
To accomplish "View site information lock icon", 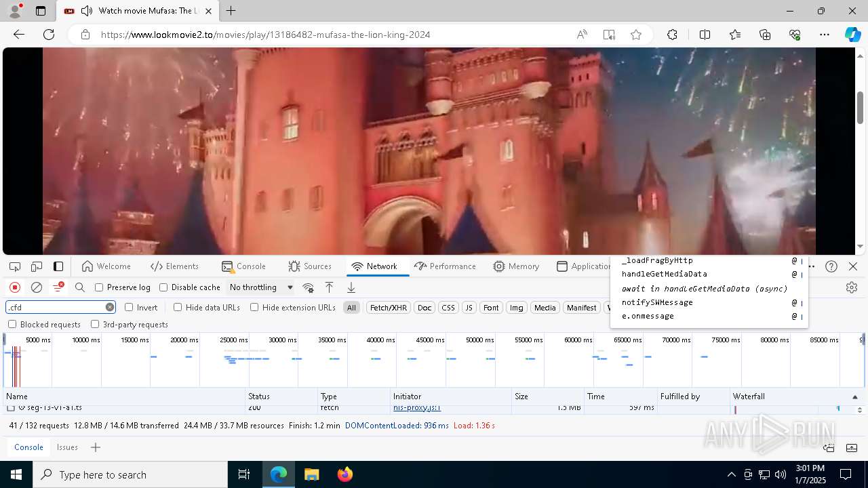I will point(85,35).
